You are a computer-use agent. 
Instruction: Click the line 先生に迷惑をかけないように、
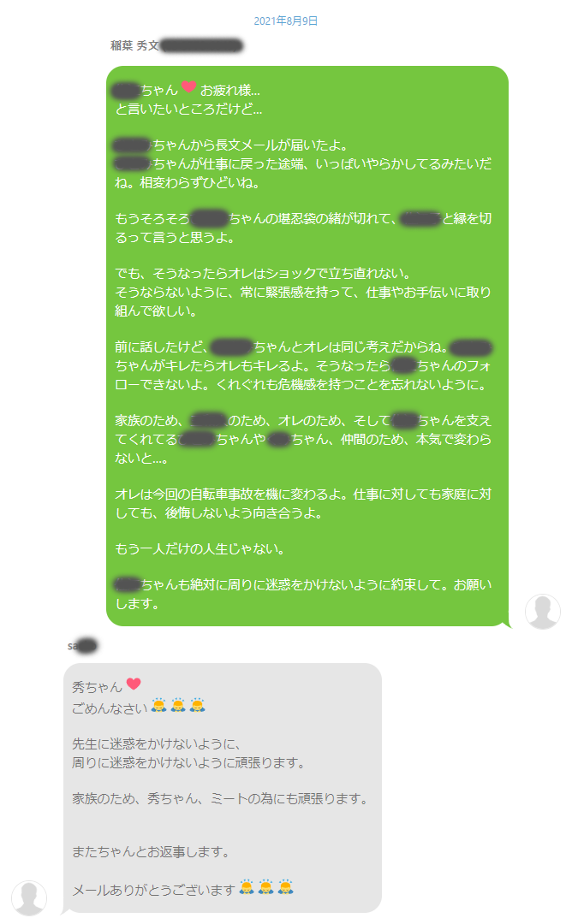click(157, 743)
